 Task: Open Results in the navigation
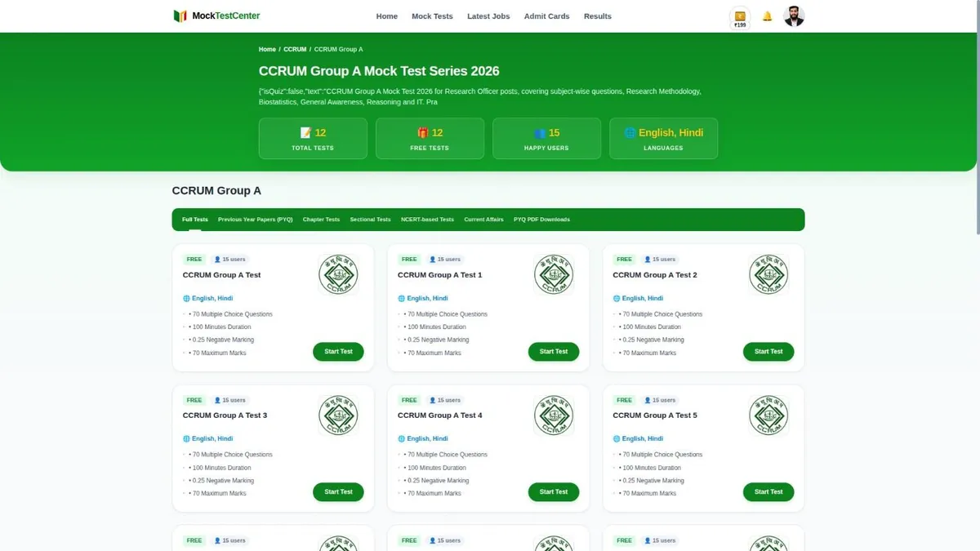[x=598, y=16]
